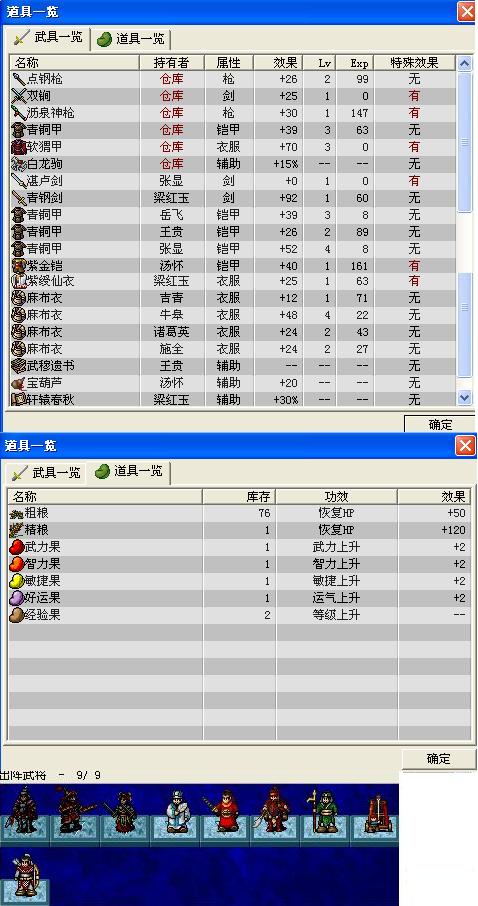
Task: Select the siege cart unit sprite
Action: pos(377,814)
